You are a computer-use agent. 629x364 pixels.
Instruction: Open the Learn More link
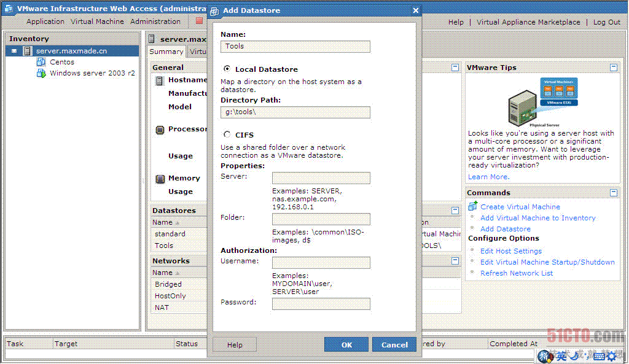tap(488, 177)
